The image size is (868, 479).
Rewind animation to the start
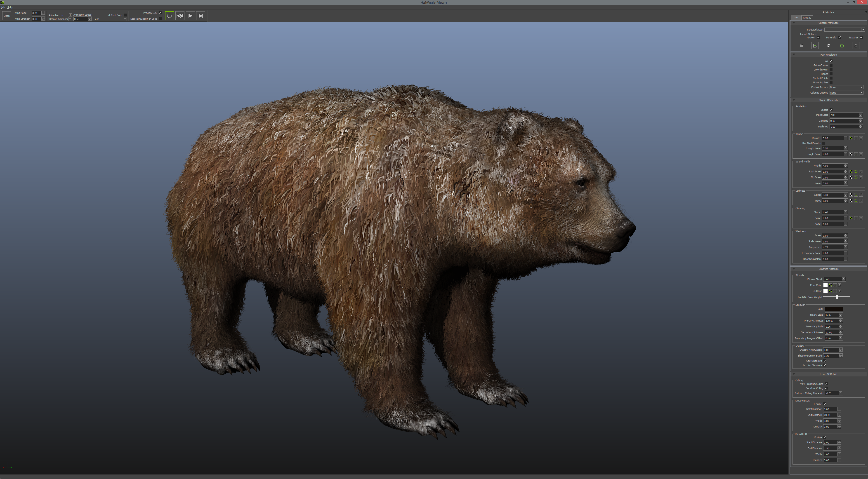point(180,16)
